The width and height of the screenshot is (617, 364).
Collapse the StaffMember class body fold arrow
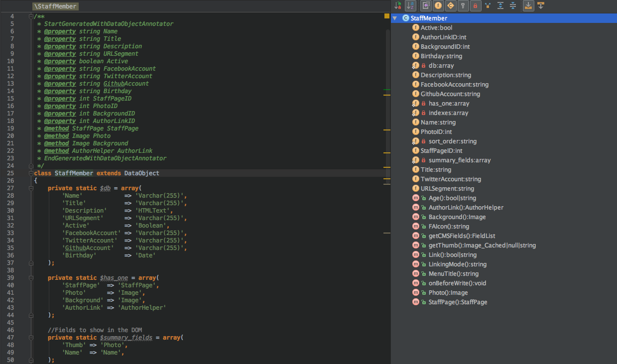tap(31, 173)
